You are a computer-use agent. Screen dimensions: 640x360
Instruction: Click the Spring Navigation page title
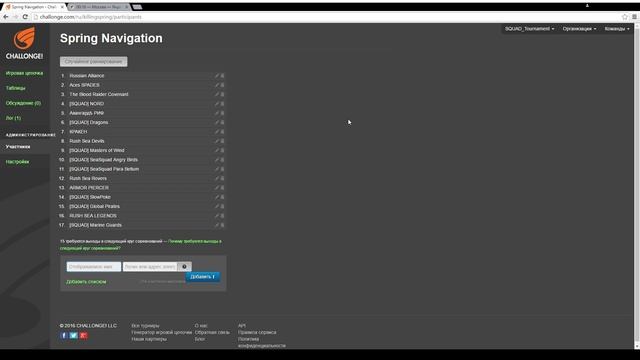point(111,38)
